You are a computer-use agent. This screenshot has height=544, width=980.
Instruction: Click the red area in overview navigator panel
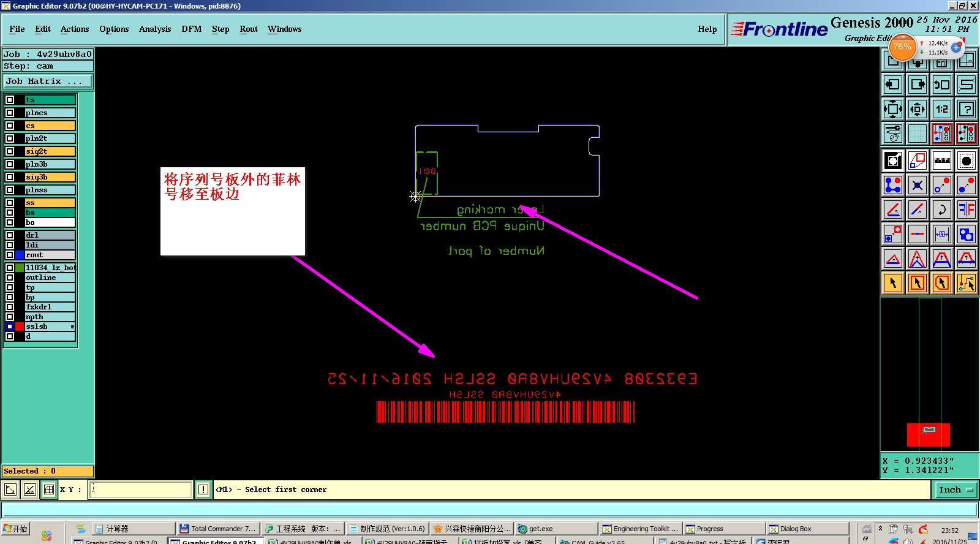click(929, 435)
